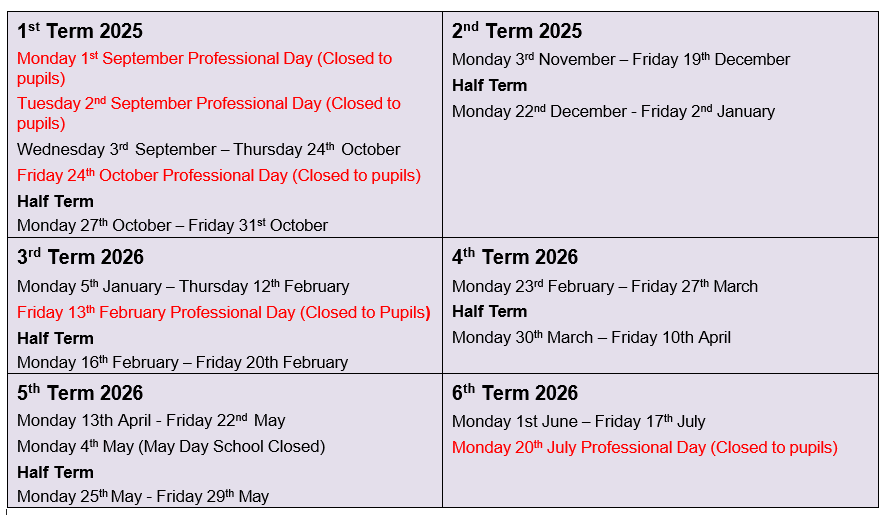Click Monday 16th February – Friday 20th February line
The height and width of the screenshot is (515, 888).
tap(182, 363)
